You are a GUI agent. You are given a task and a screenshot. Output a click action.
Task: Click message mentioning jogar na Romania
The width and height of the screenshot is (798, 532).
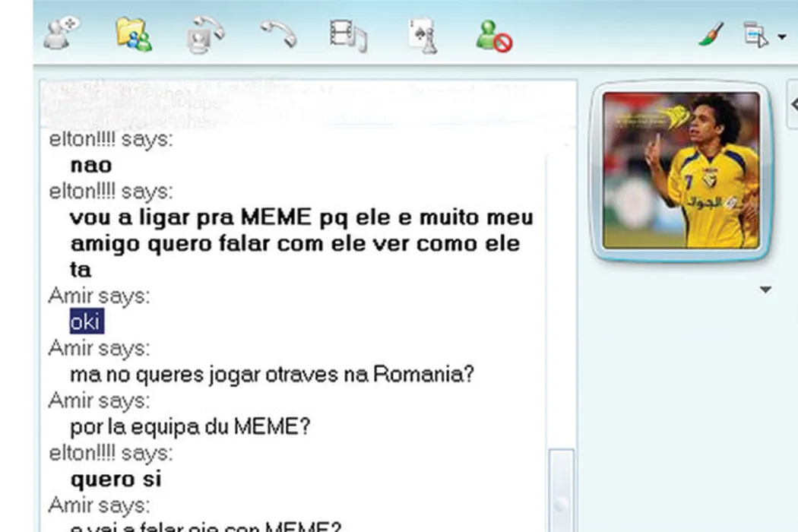coord(271,375)
